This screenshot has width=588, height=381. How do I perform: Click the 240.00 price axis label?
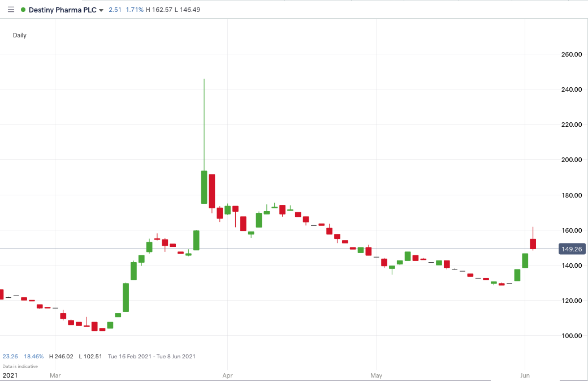coord(572,89)
